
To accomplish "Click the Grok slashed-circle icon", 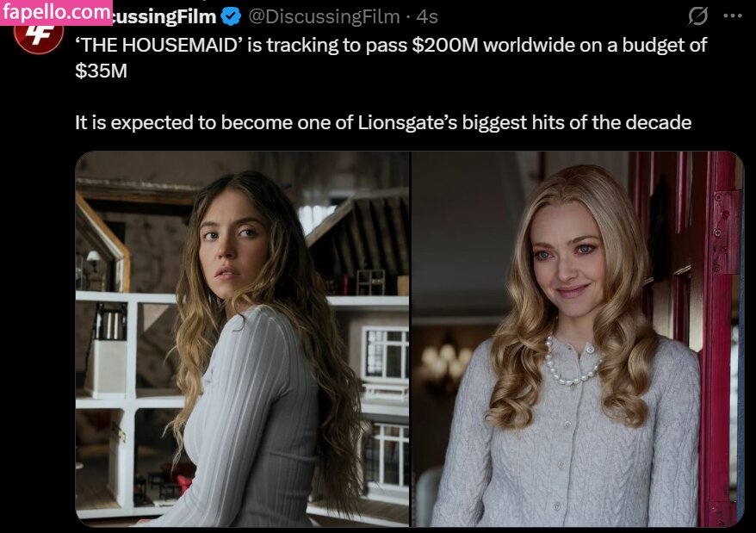I will tap(697, 16).
